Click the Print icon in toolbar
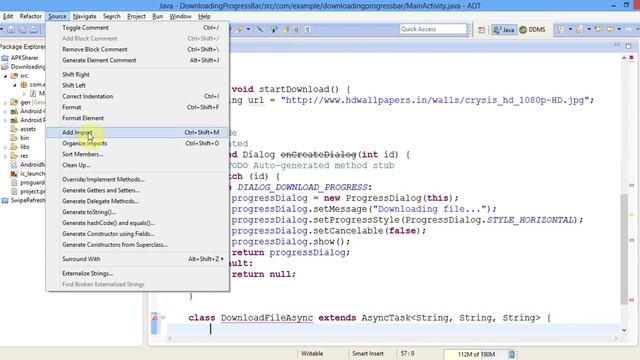 click(34, 29)
